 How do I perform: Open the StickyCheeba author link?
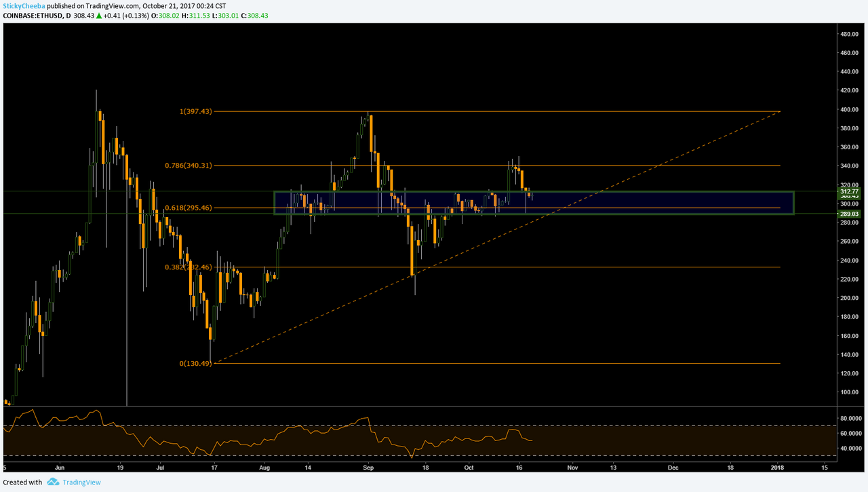coord(22,6)
